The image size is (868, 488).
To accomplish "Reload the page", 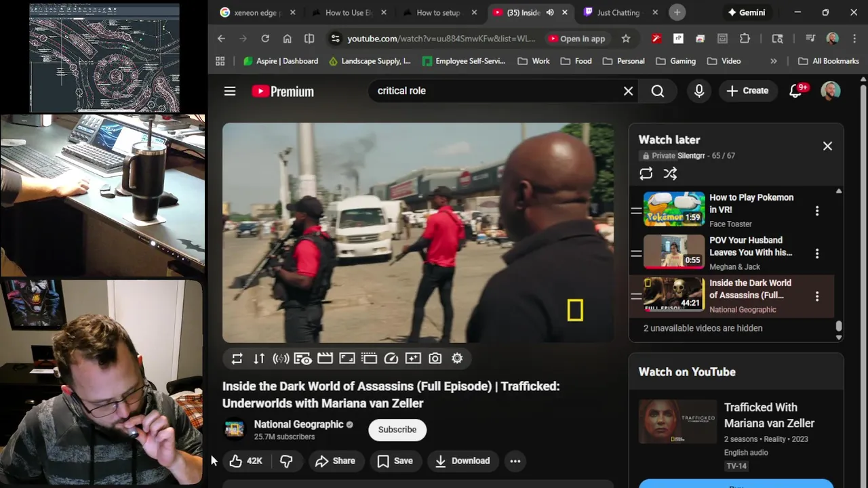I will tap(265, 39).
